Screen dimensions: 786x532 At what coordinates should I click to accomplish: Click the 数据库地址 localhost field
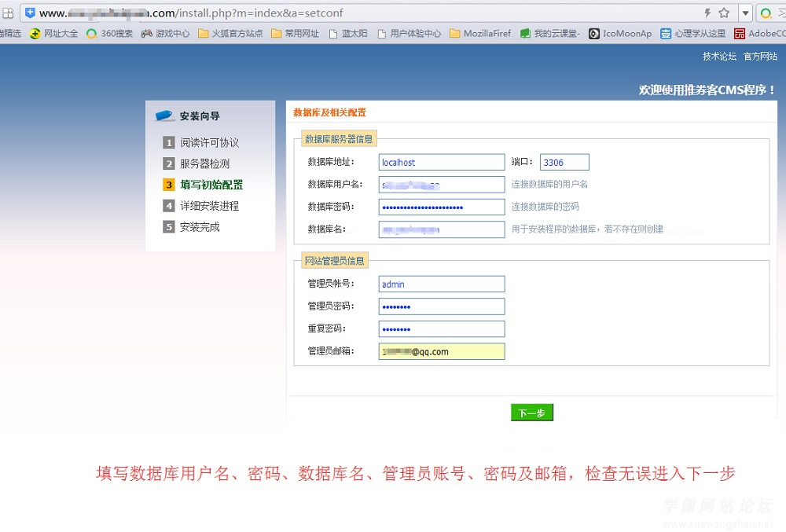click(x=441, y=162)
